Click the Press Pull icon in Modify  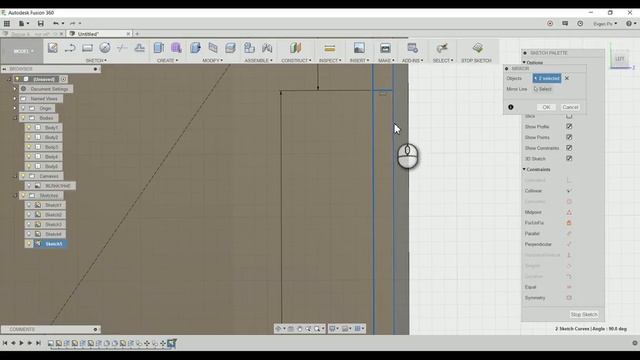[x=196, y=48]
